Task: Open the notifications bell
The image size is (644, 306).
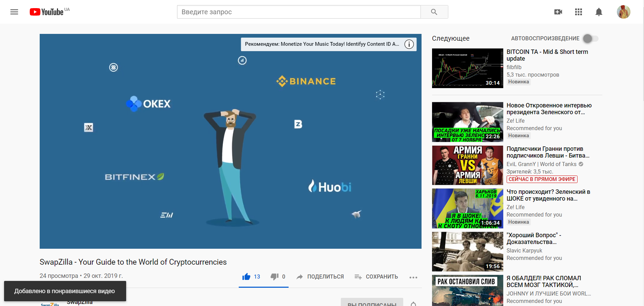Action: pyautogui.click(x=599, y=12)
